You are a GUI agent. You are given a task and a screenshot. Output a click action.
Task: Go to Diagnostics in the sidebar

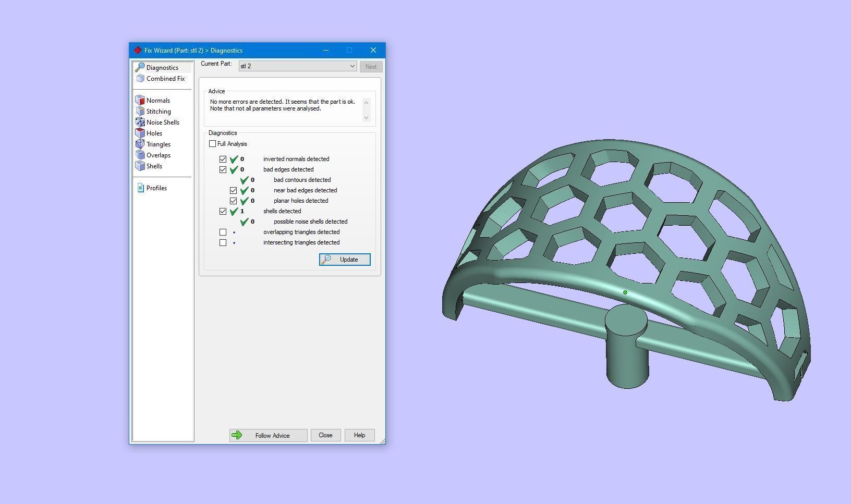point(162,68)
